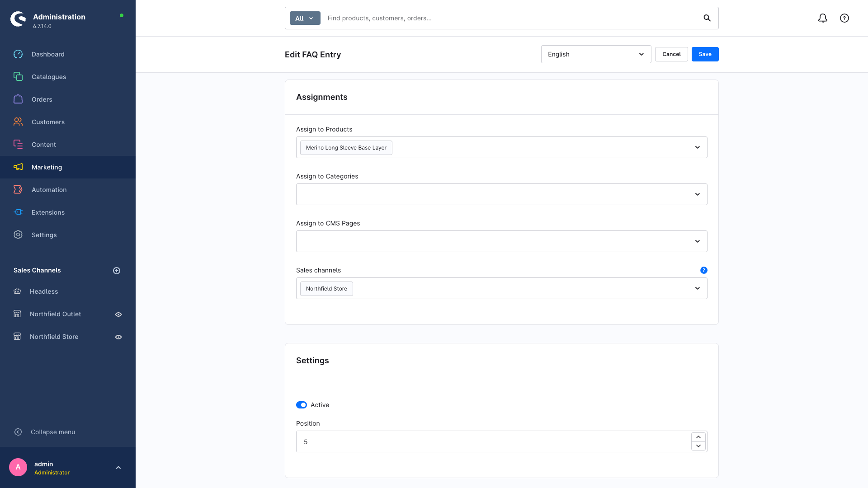
Task: Click the Merino Long Sleeve Base Layer tag
Action: (346, 148)
